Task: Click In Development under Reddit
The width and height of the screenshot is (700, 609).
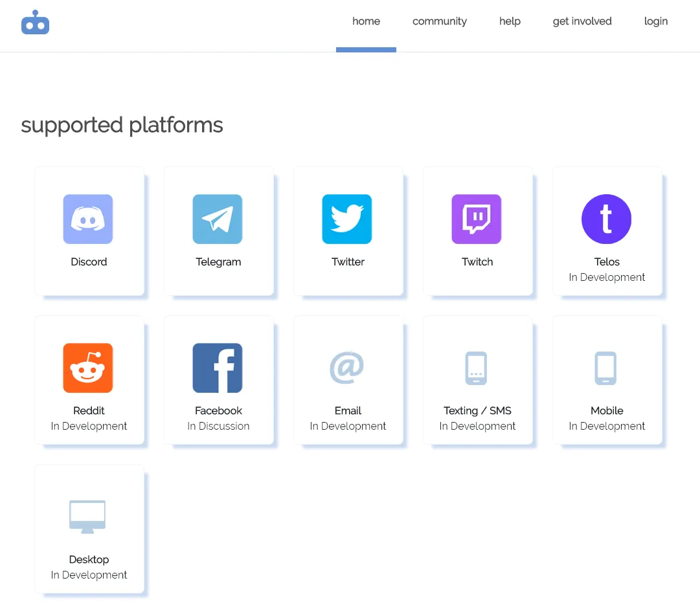Action: tap(89, 426)
